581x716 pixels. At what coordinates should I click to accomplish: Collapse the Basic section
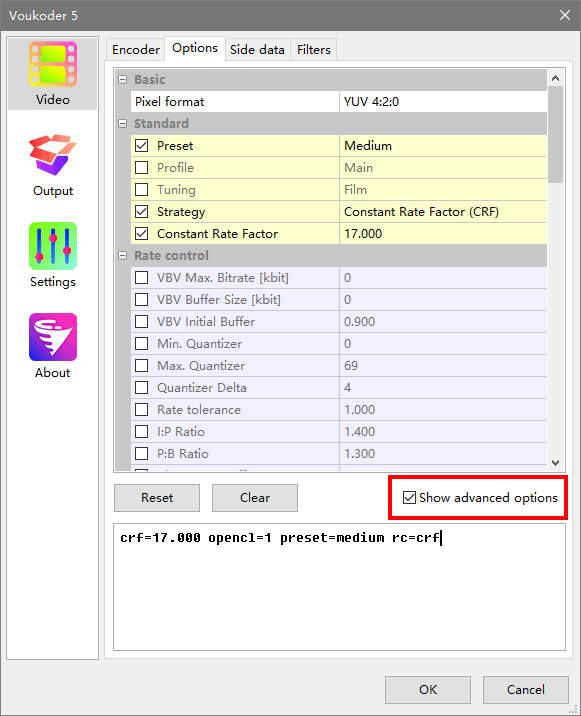pos(122,79)
